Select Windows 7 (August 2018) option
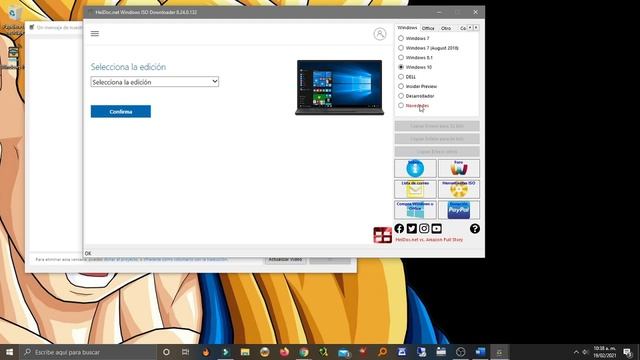Image resolution: width=640 pixels, height=360 pixels. (x=401, y=48)
